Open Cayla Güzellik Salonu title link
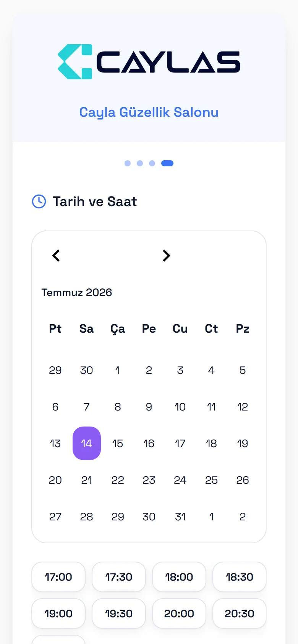The height and width of the screenshot is (644, 298). (x=149, y=112)
